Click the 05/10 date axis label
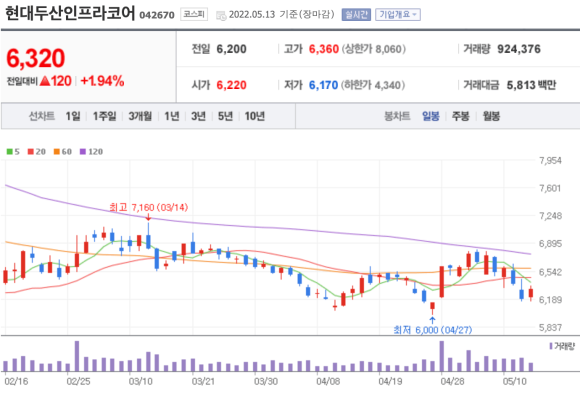580x393 pixels. point(515,381)
